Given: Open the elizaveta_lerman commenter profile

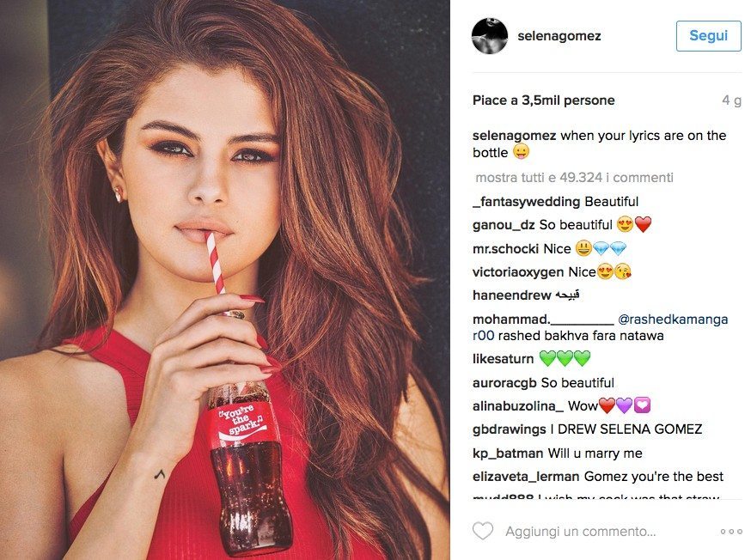Looking at the screenshot, I should [526, 477].
